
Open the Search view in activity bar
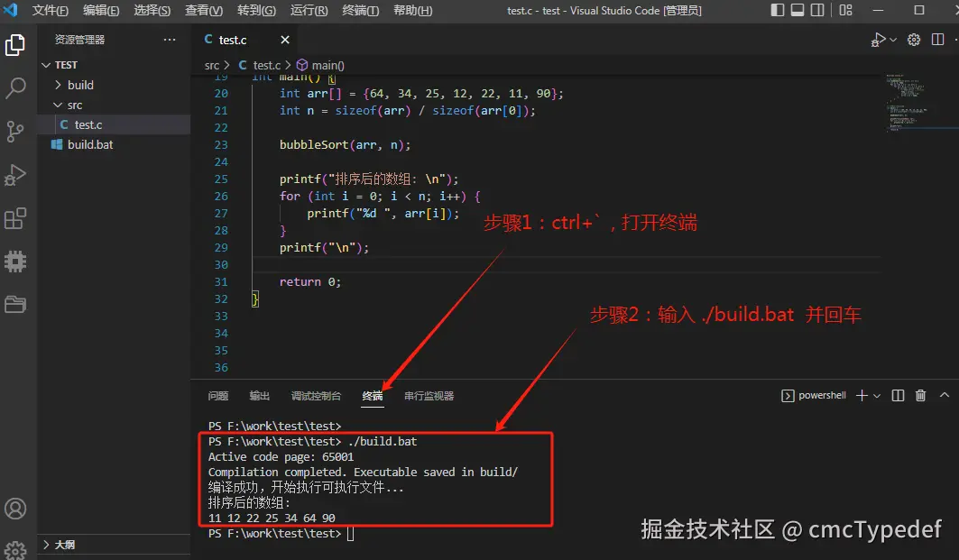tap(15, 87)
